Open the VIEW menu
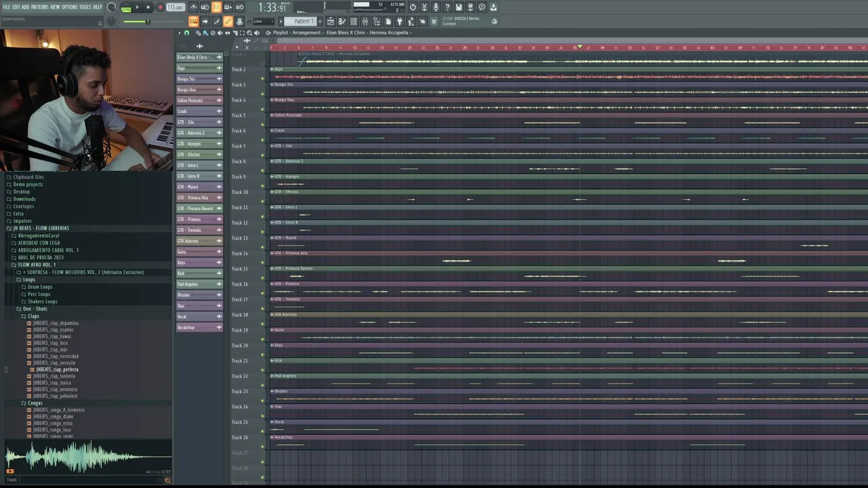This screenshot has height=488, width=868. coord(55,7)
